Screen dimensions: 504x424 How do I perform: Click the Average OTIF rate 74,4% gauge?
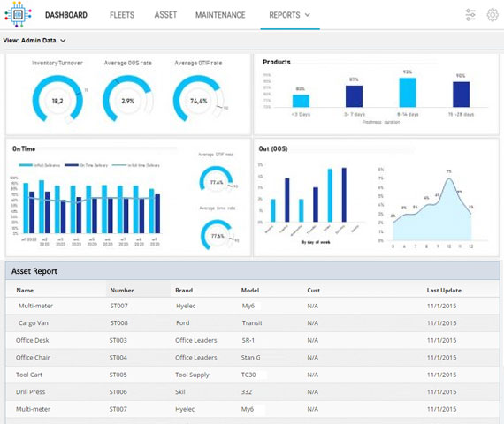[x=199, y=99]
